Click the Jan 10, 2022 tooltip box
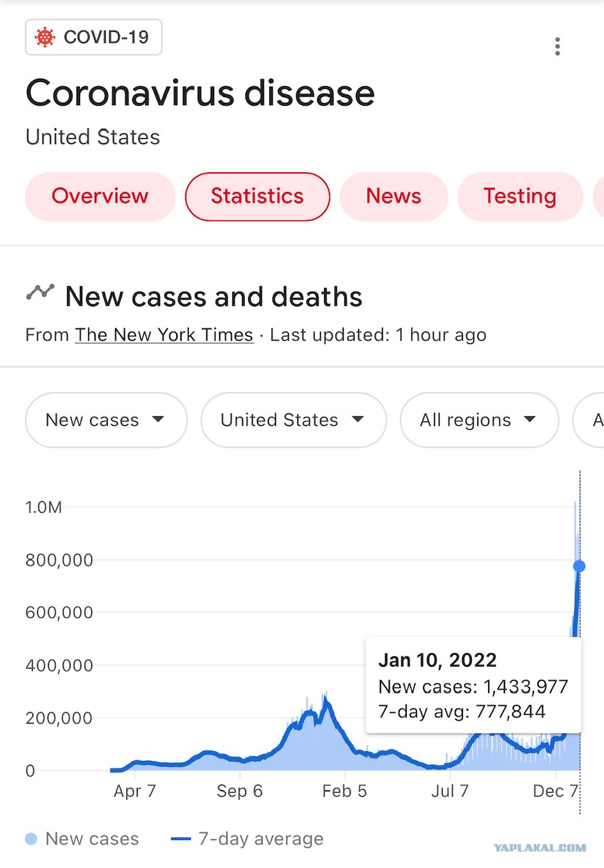This screenshot has height=868, width=604. pos(473,685)
